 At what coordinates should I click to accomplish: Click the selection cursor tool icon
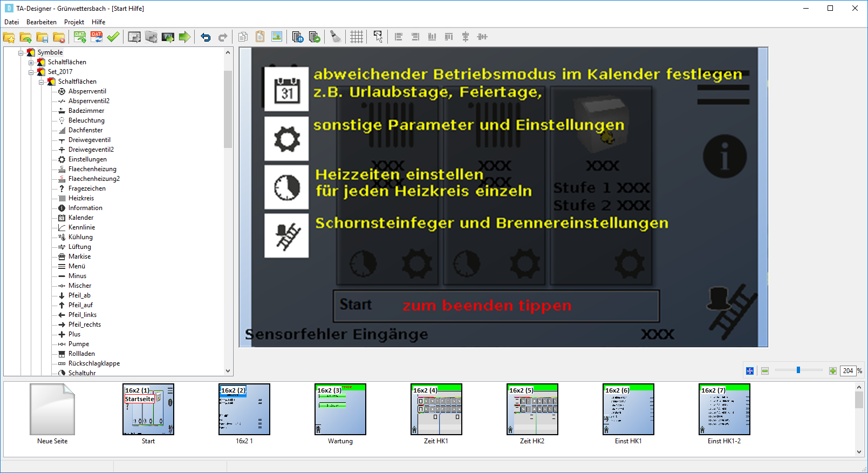(x=378, y=37)
